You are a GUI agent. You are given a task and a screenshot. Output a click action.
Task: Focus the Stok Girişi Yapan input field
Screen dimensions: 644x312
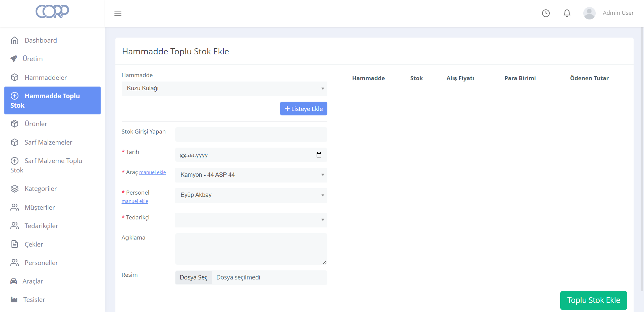pyautogui.click(x=251, y=135)
